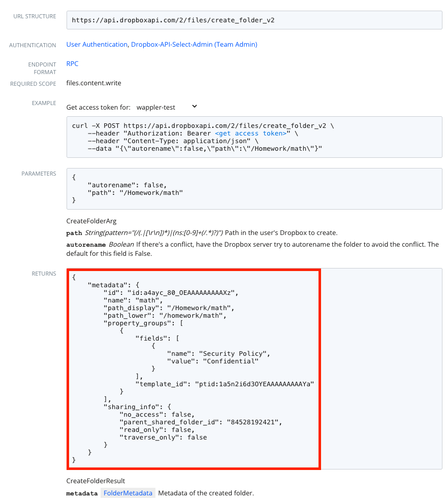Click the String(pattern=...) type text
Image resolution: width=445 pixels, height=504 pixels.
154,233
